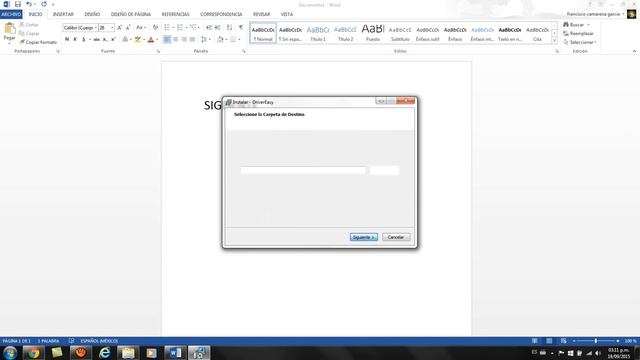Collapse the ribbon with the chevron

(x=634, y=51)
